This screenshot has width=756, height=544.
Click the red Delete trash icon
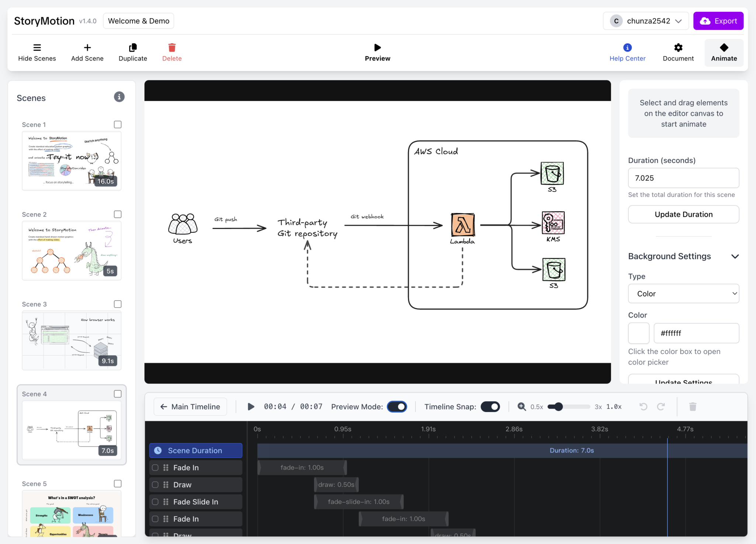coord(172,48)
